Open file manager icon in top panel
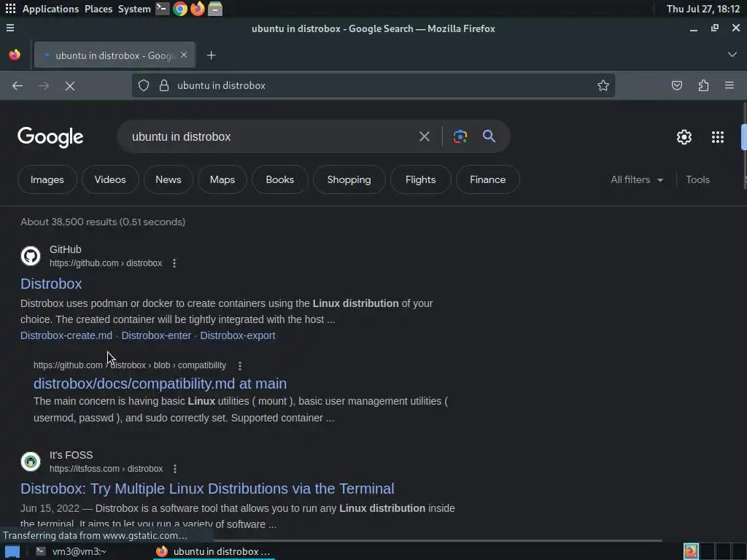This screenshot has width=747, height=560. tap(215, 9)
